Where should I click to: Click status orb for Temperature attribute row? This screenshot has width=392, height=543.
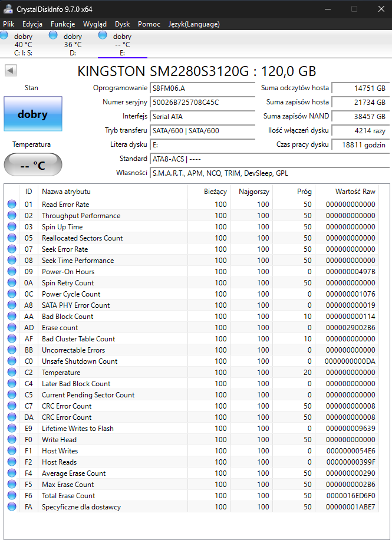click(12, 372)
